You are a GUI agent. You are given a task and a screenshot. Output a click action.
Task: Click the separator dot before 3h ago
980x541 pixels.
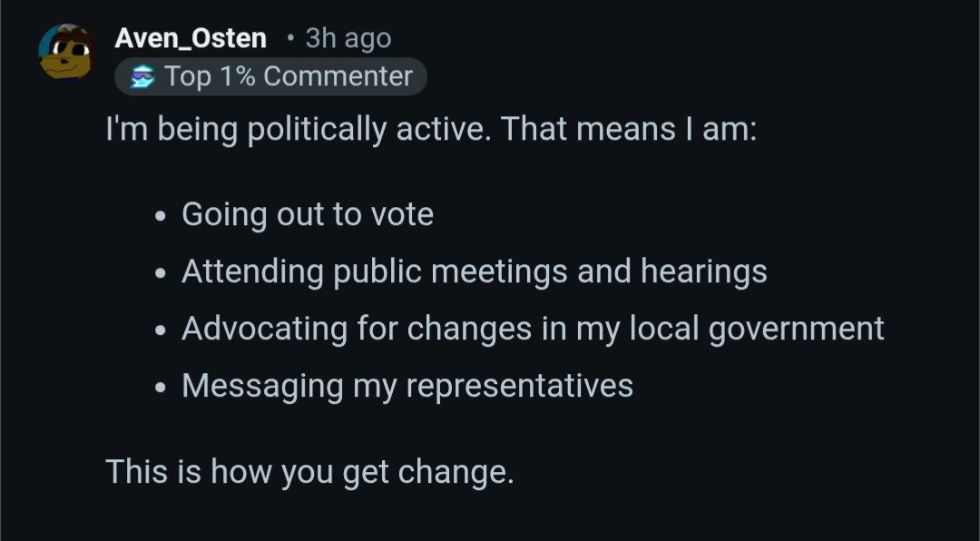289,38
